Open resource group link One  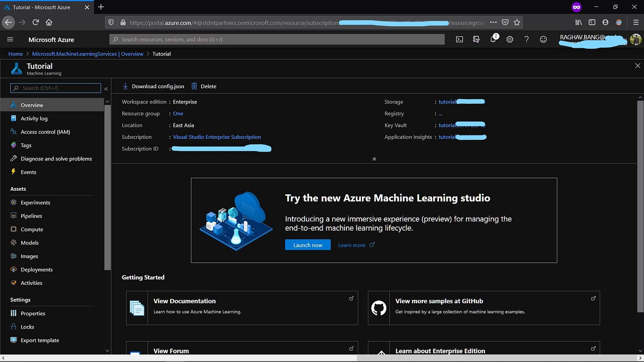coord(178,113)
